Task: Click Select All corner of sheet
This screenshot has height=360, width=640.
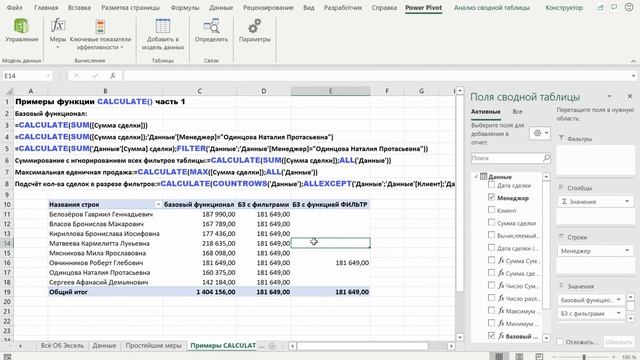Action: (9, 91)
